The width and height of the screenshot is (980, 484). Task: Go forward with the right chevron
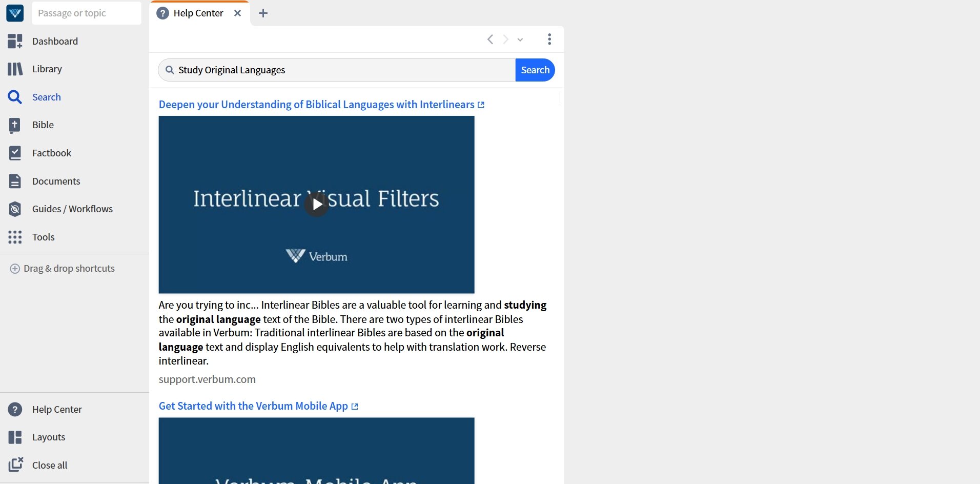[506, 39]
